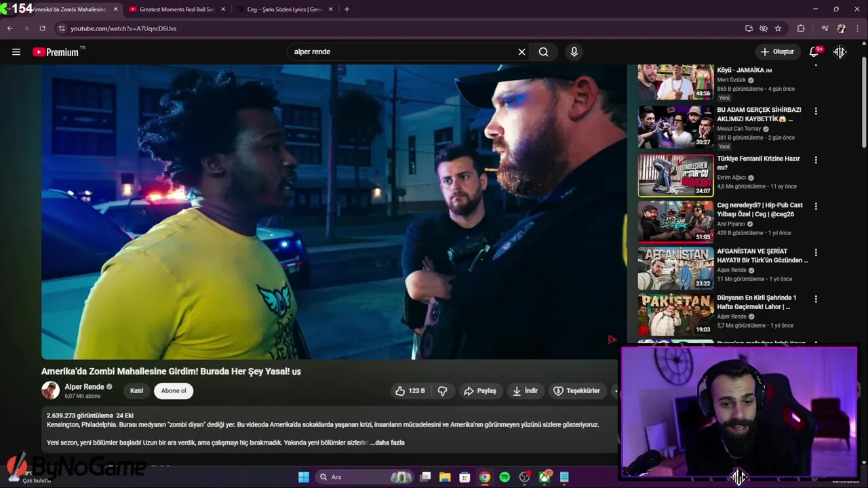Open site info icon beside the URL
Image resolution: width=868 pixels, height=488 pixels.
tap(62, 28)
